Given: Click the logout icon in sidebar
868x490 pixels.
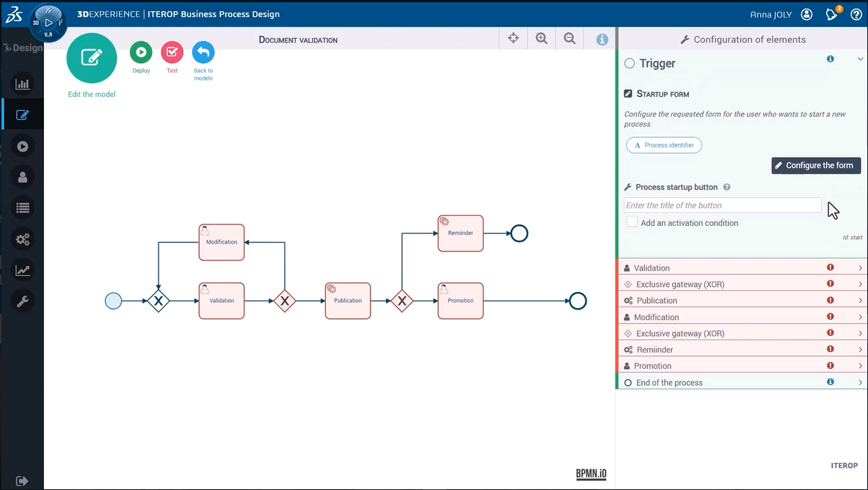Looking at the screenshot, I should [22, 480].
